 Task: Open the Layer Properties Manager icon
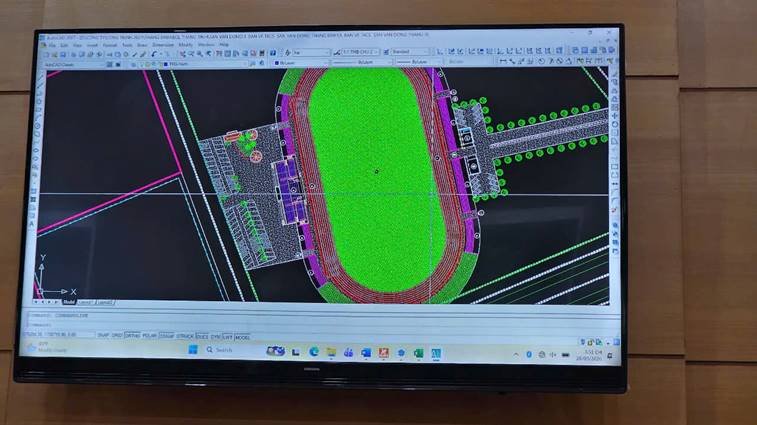pyautogui.click(x=133, y=65)
